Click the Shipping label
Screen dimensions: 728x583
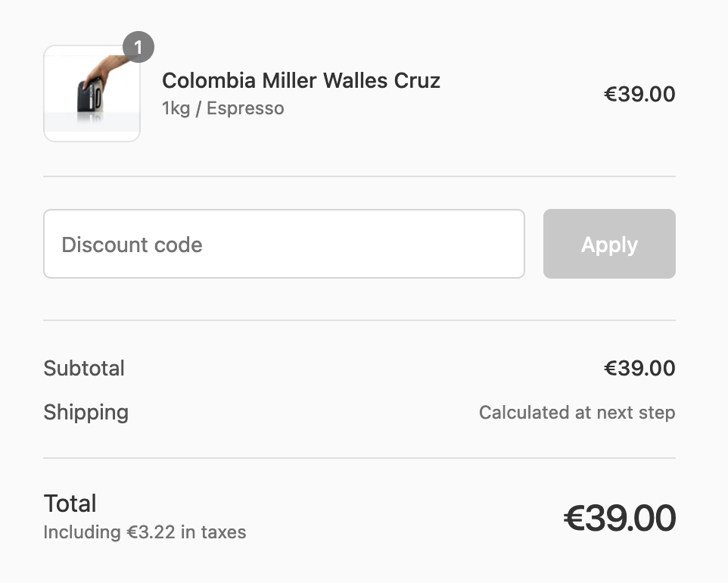(86, 413)
